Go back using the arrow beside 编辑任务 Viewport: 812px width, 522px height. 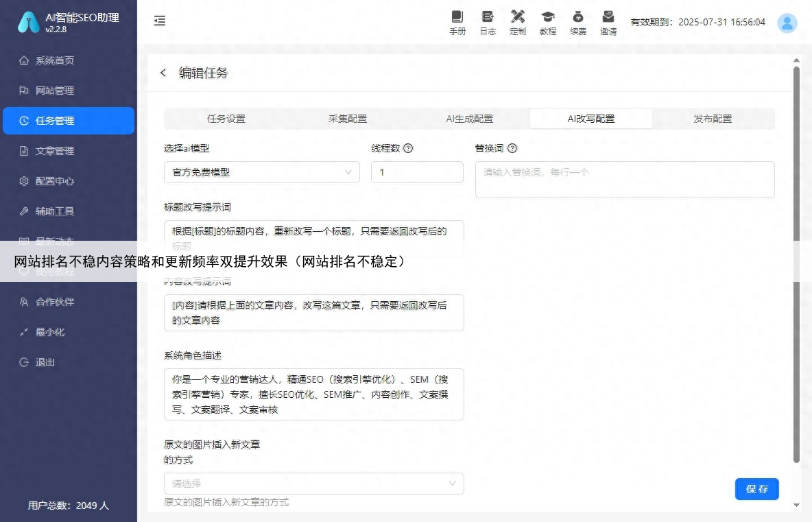[x=163, y=73]
